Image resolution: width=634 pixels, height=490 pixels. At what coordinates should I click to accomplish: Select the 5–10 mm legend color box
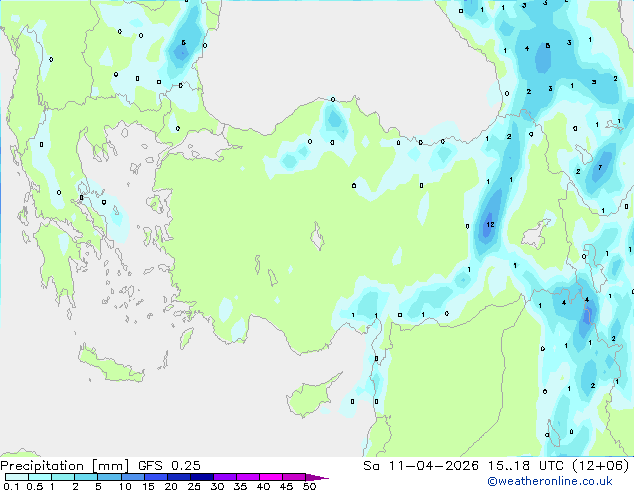tap(109, 477)
